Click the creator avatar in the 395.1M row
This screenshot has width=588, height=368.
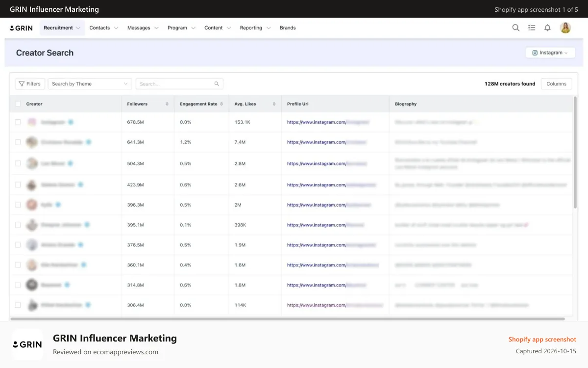(x=32, y=225)
